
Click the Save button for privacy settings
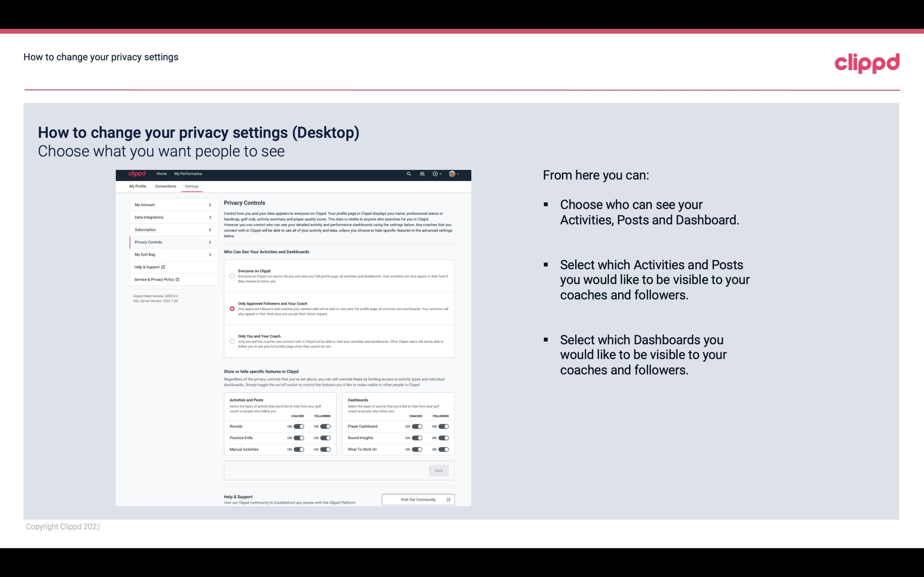coord(438,470)
